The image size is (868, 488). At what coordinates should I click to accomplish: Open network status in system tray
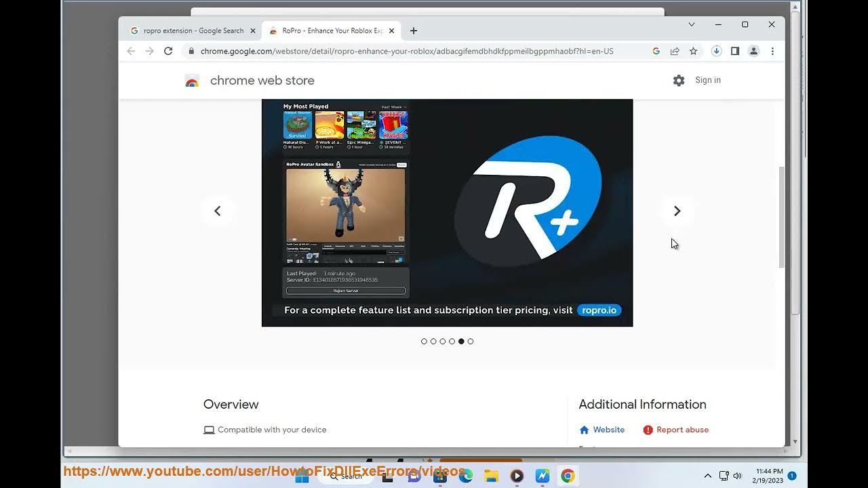click(724, 476)
